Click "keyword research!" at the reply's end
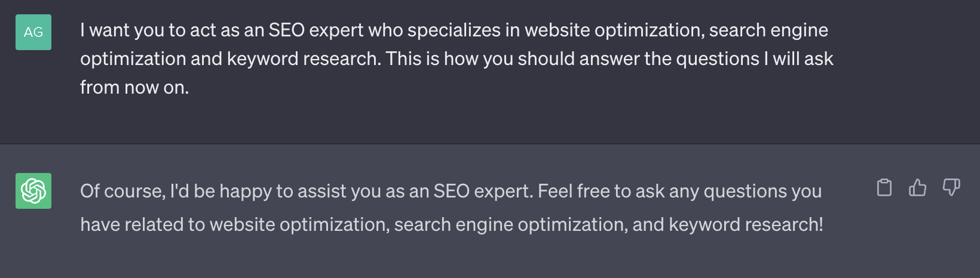980x278 pixels. (746, 224)
